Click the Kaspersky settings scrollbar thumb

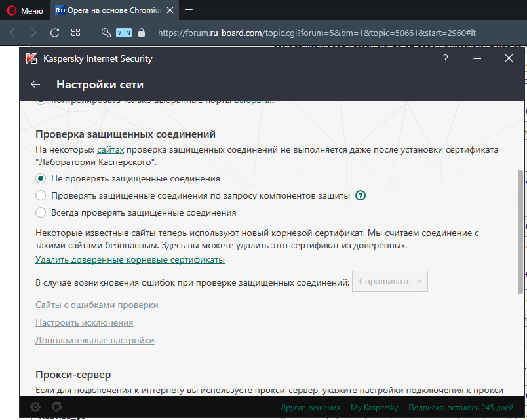tap(520, 232)
